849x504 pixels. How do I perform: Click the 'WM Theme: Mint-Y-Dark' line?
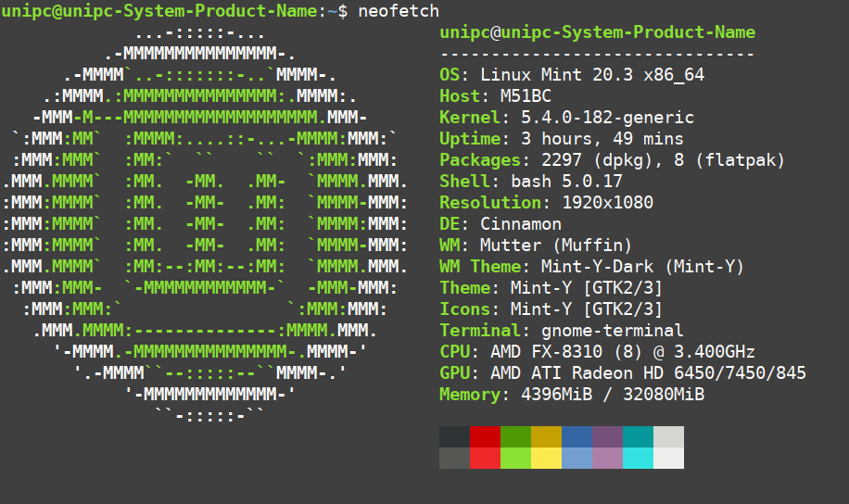pos(592,266)
